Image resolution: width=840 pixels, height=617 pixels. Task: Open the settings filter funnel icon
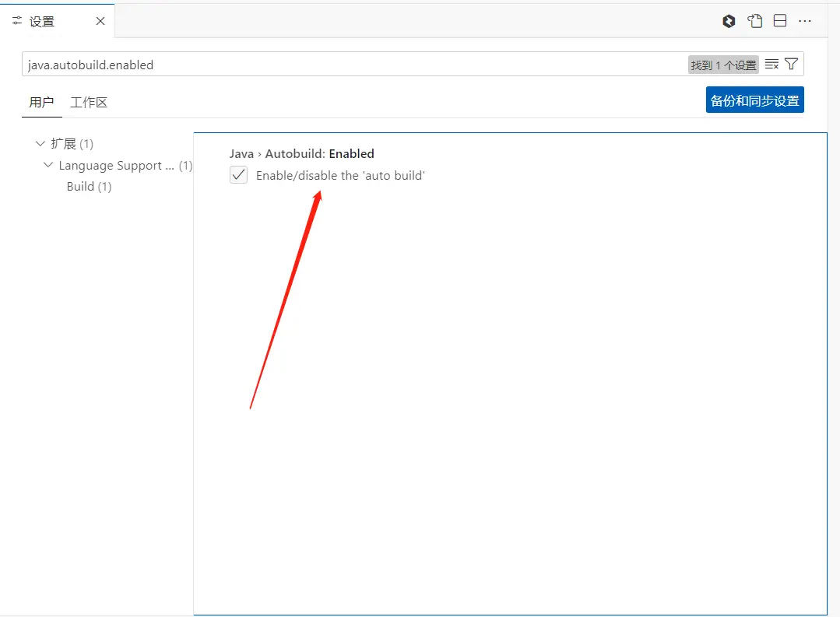point(791,65)
